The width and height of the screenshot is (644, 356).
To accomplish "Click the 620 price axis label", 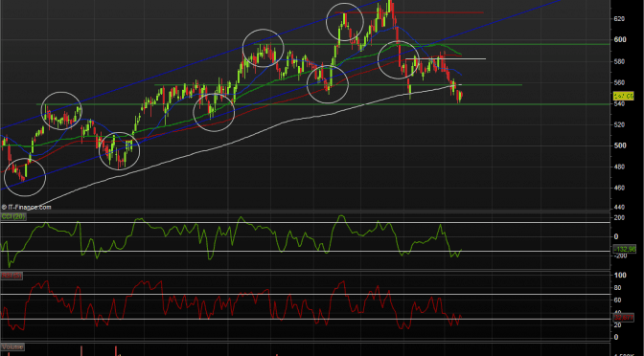I will click(x=619, y=19).
